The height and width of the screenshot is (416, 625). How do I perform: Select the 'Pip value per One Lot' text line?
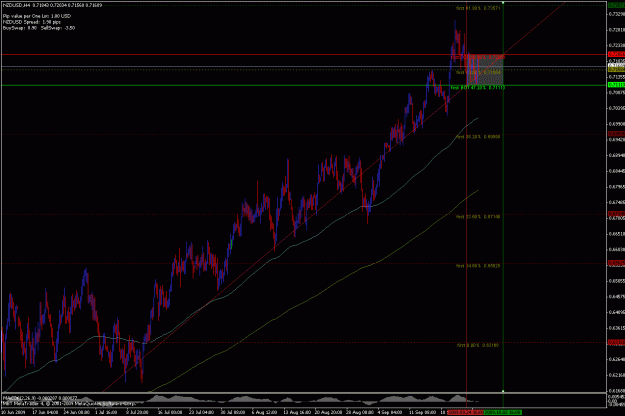tap(37, 16)
